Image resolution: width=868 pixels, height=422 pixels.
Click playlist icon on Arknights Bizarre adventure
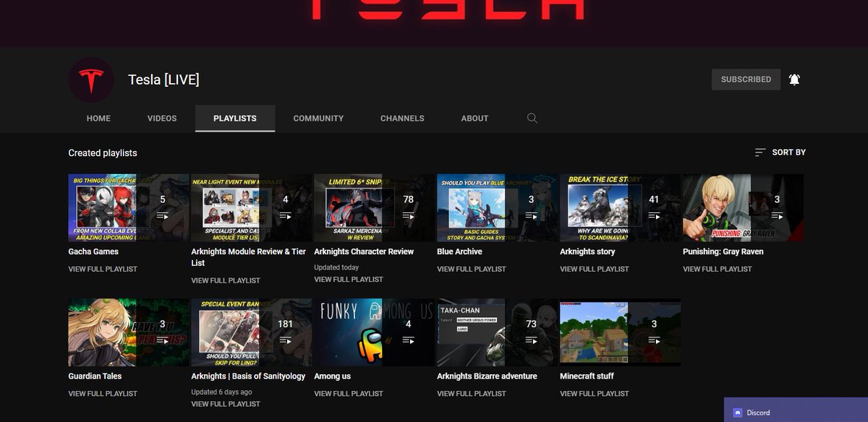pos(531,340)
